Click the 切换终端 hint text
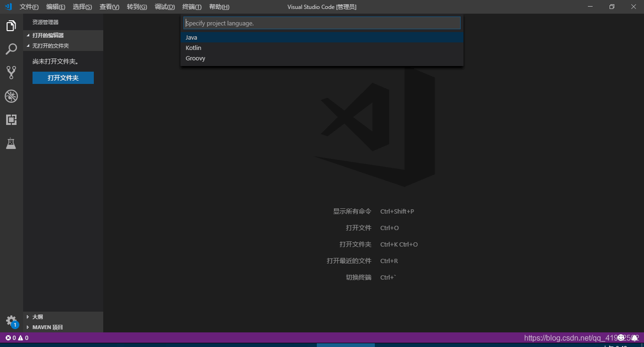Image resolution: width=644 pixels, height=347 pixels. tap(359, 277)
